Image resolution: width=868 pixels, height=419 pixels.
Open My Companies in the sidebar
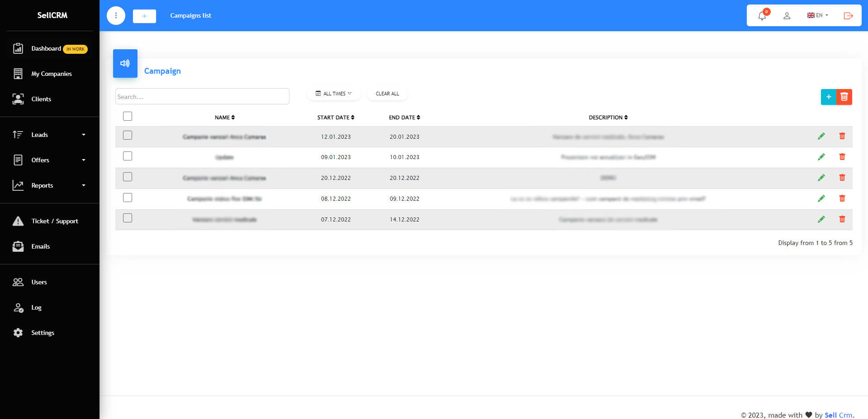(x=51, y=74)
